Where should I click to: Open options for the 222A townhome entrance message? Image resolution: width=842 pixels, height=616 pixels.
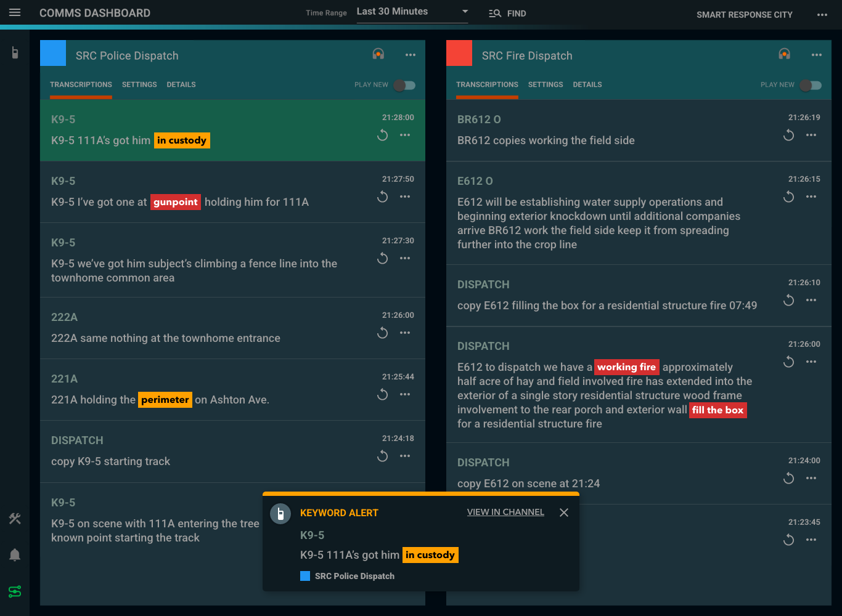pos(405,333)
